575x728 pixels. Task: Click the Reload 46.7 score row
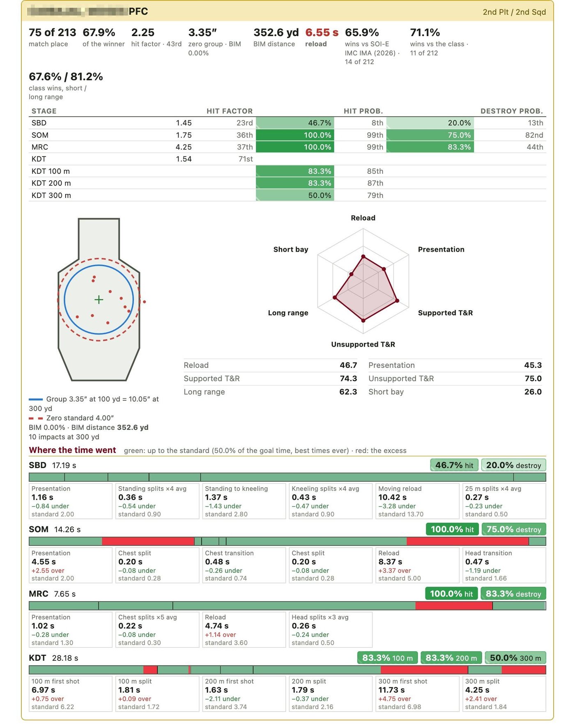pyautogui.click(x=270, y=365)
